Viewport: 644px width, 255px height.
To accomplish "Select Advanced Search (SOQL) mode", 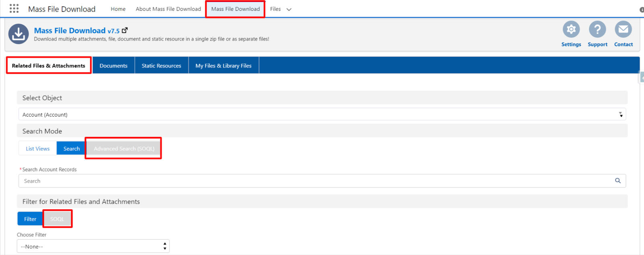I will 124,148.
